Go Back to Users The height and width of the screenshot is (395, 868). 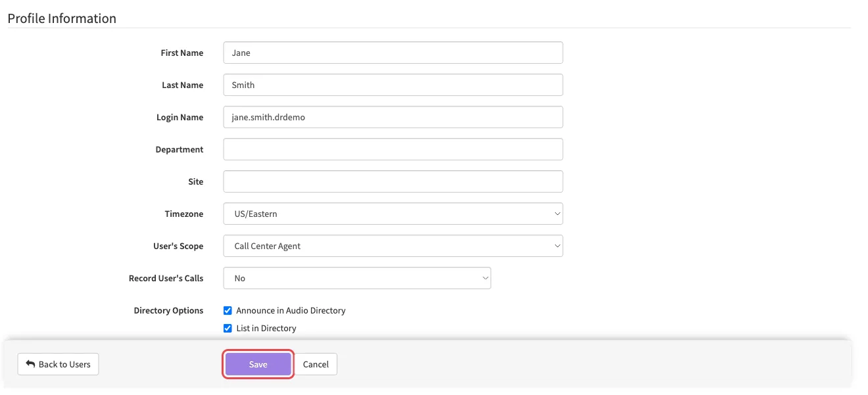point(58,364)
